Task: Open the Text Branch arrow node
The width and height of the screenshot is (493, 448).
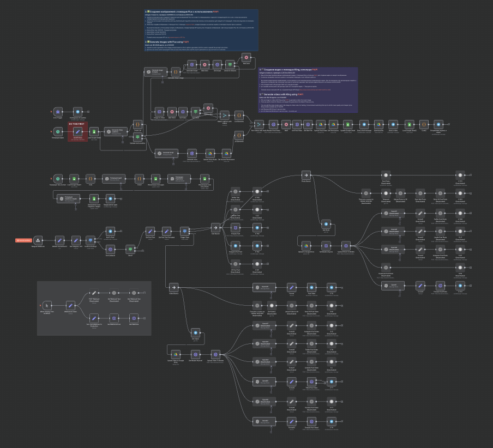Action: click(215, 228)
